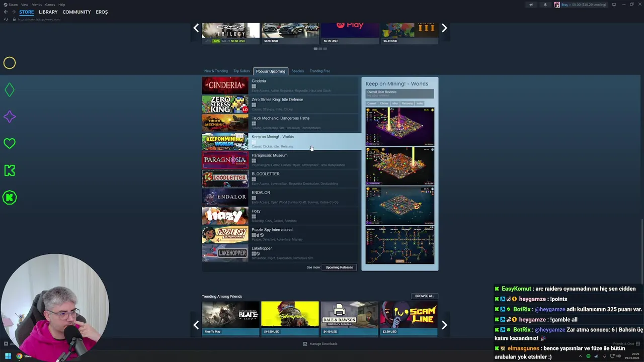Open the volume control in system tray

tap(619, 356)
